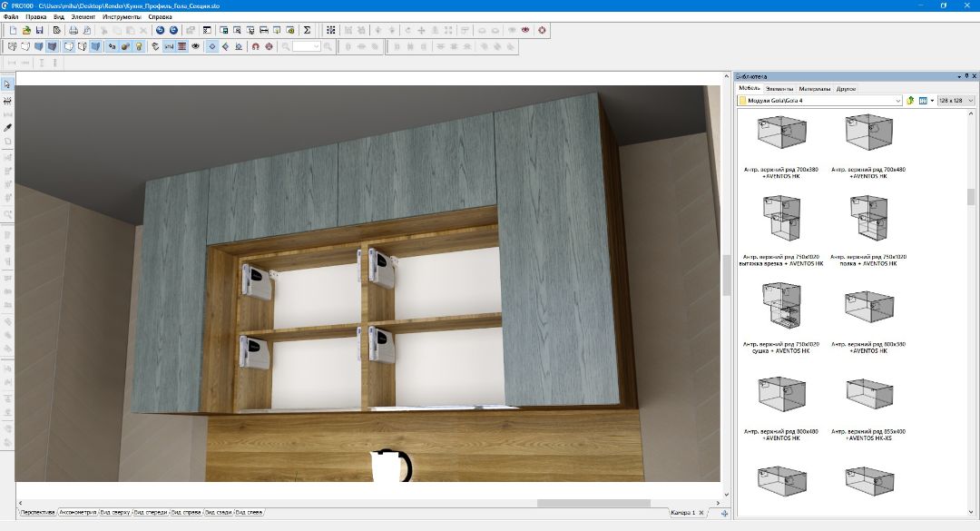Click the Undo blue arrow icon
This screenshot has width=980, height=531.
[x=160, y=30]
